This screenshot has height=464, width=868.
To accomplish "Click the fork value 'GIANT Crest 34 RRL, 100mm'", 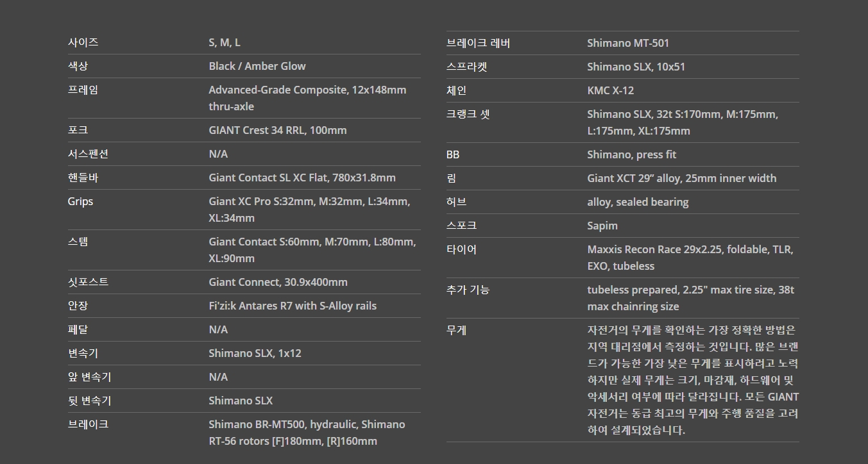I will (278, 130).
